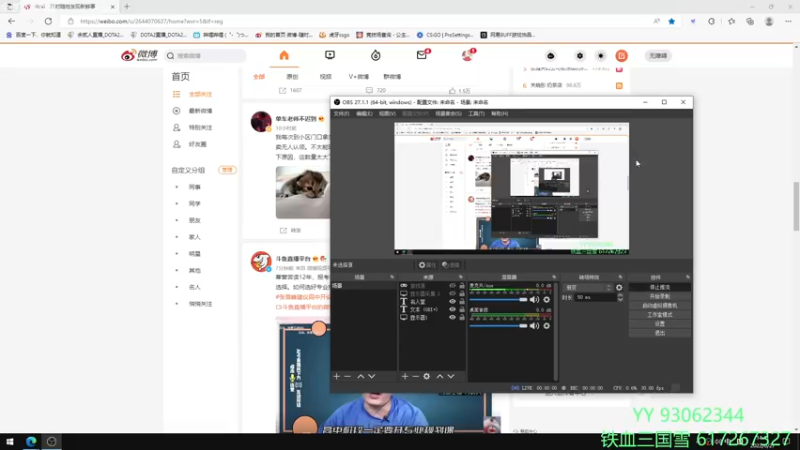Screen dimensions: 800x450
Task: Move scene down in OBS scenes list
Action: [x=372, y=377]
